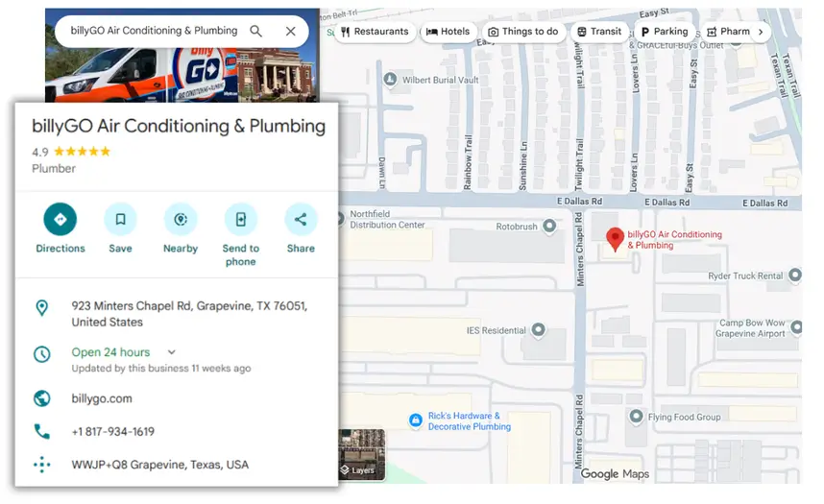This screenshot has height=504, width=824.
Task: Open the billygo.com website link
Action: tap(102, 398)
